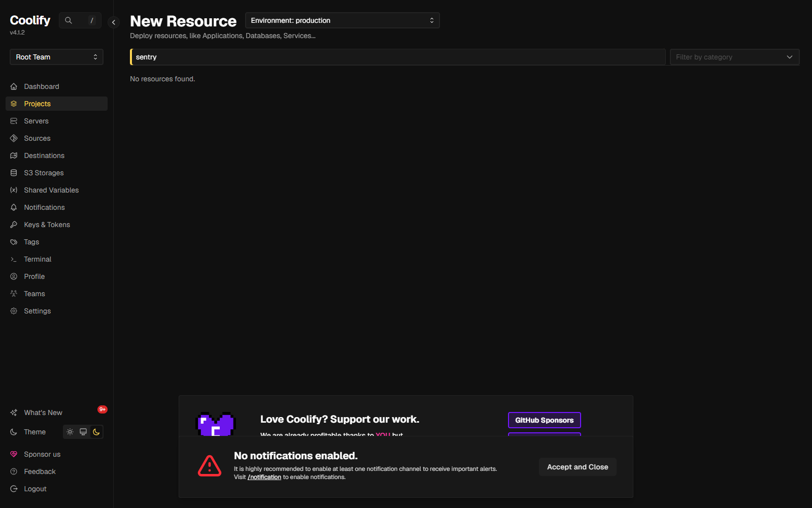Open the Terminal menu item
Viewport: 812px width, 508px height.
[x=56, y=259]
